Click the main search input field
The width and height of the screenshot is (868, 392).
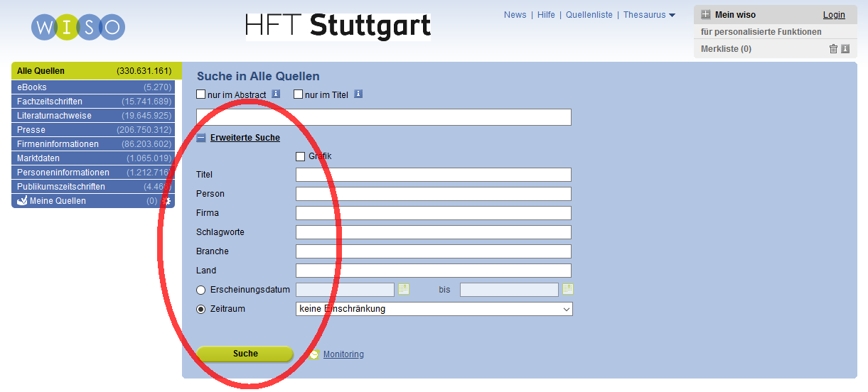point(384,117)
